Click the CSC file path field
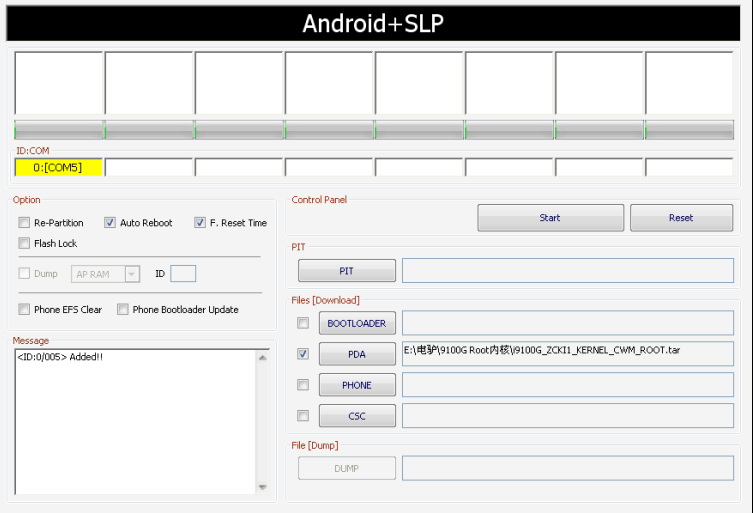Viewport: 753px width, 513px height. tap(568, 415)
